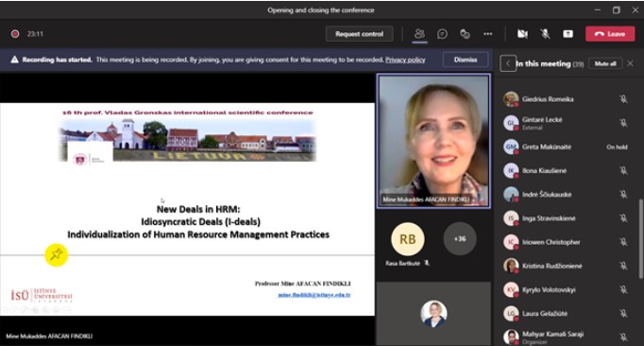Image resolution: width=644 pixels, height=346 pixels.
Task: Click the muted mic icon for Kyrylo Volotovskyi
Action: click(x=623, y=289)
